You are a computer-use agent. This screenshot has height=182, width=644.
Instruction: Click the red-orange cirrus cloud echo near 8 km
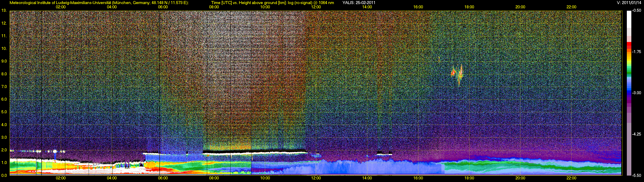pos(457,75)
